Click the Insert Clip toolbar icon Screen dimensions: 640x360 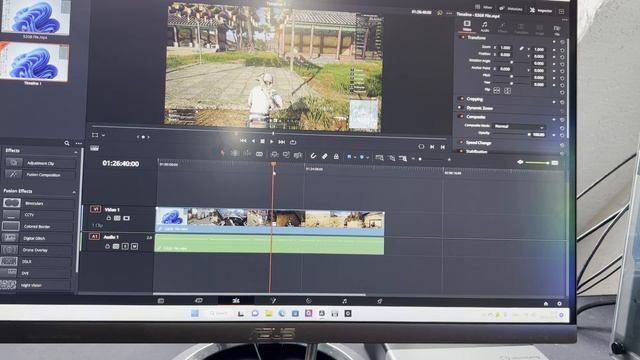(x=274, y=155)
